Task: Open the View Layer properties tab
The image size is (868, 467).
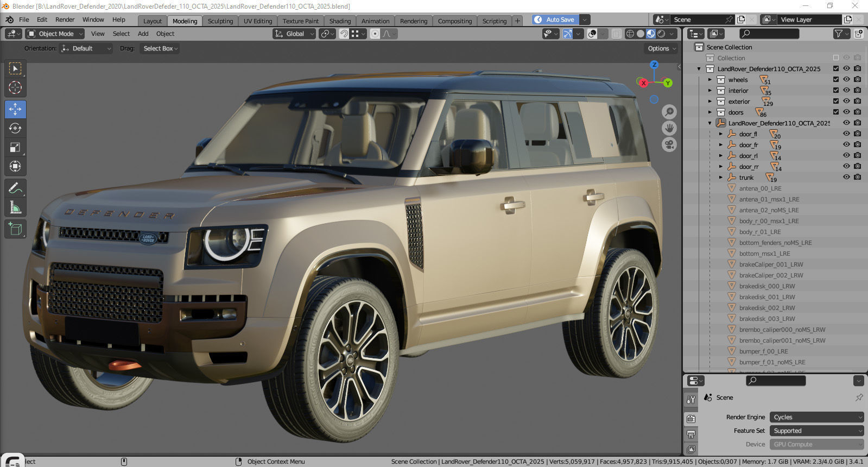Action: [x=690, y=449]
